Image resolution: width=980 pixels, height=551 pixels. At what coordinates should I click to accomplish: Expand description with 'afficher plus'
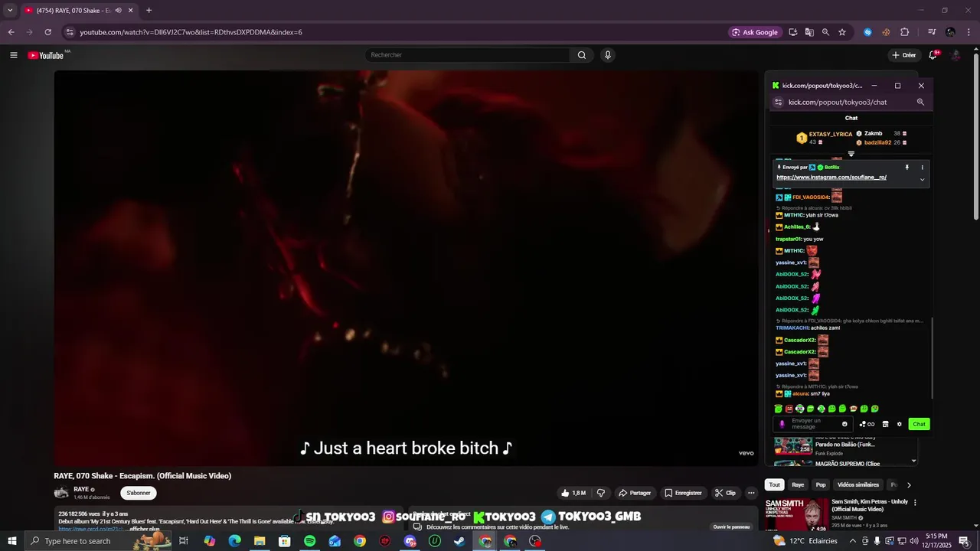point(144,529)
